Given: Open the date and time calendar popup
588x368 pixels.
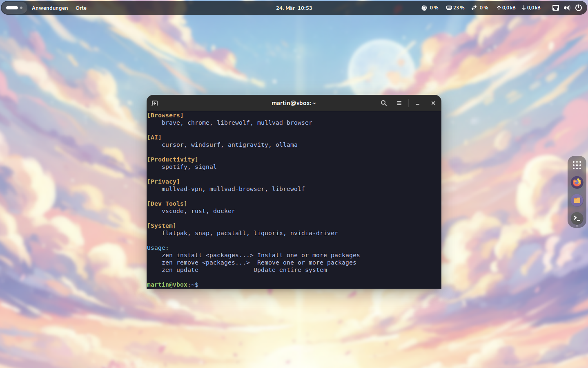Looking at the screenshot, I should [x=294, y=8].
